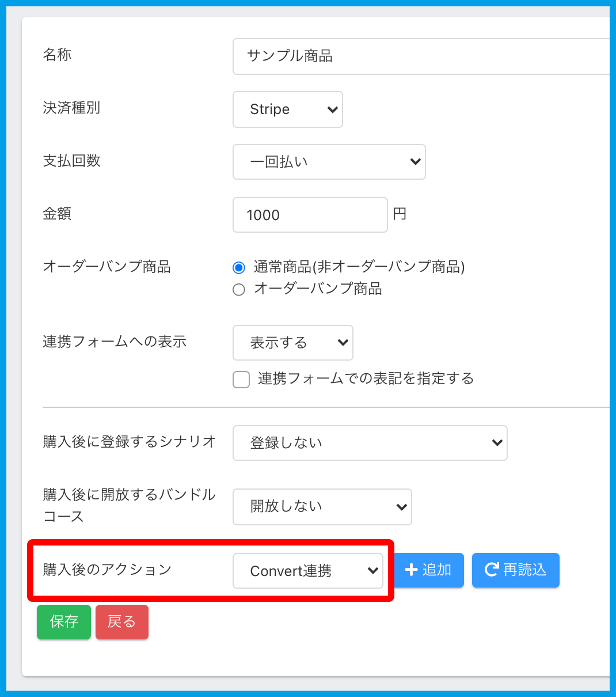The image size is (616, 697).
Task: Expand the 支払回数 一回払い dropdown
Action: point(329,162)
